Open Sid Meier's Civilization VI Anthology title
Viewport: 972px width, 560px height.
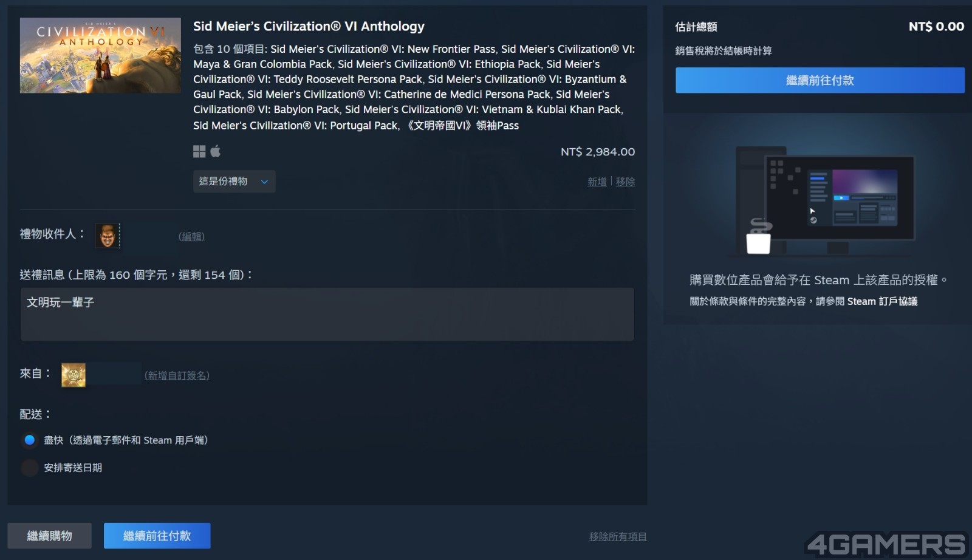(x=309, y=26)
